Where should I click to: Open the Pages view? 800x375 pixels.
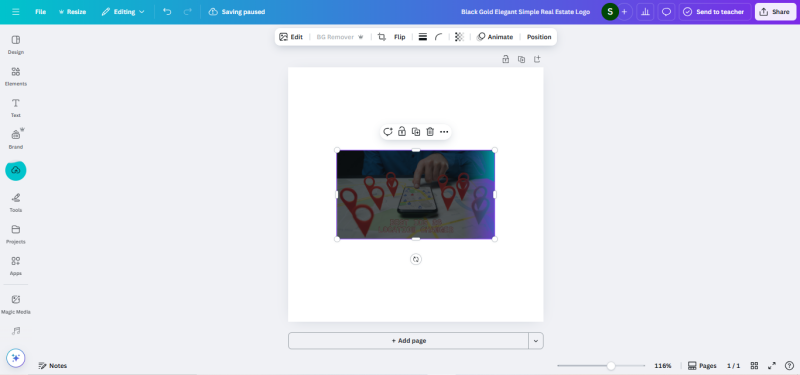[x=702, y=366]
